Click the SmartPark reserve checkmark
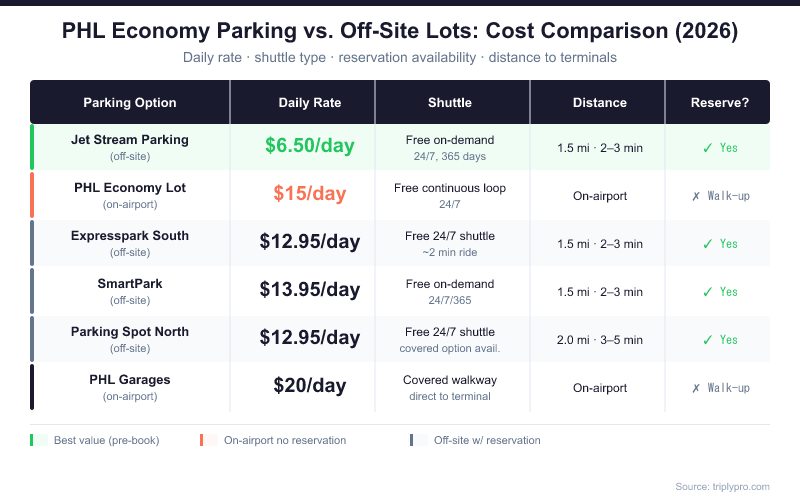Image resolution: width=800 pixels, height=500 pixels. (x=707, y=292)
